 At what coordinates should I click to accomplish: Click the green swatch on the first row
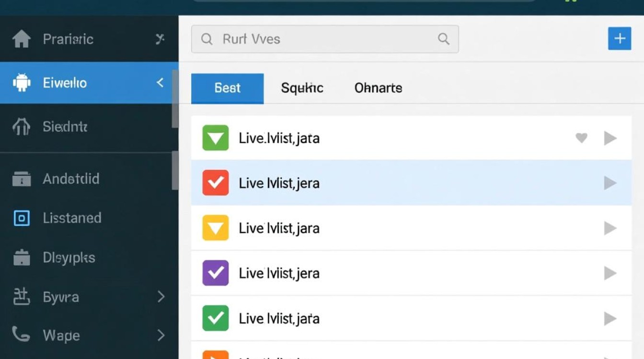tap(215, 138)
